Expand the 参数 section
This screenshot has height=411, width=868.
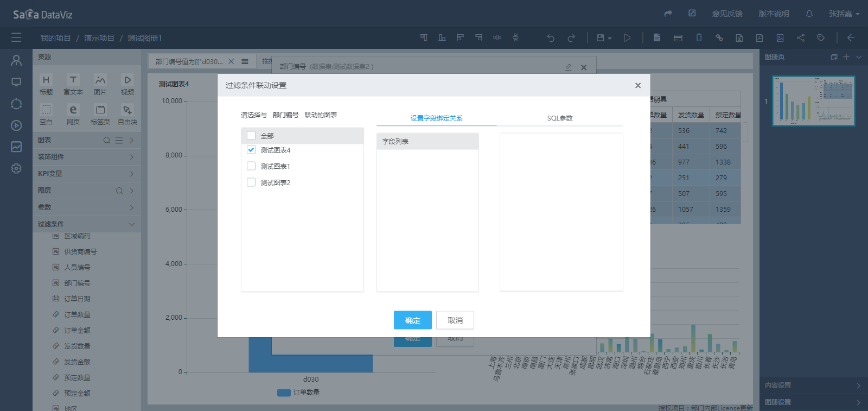(87, 207)
